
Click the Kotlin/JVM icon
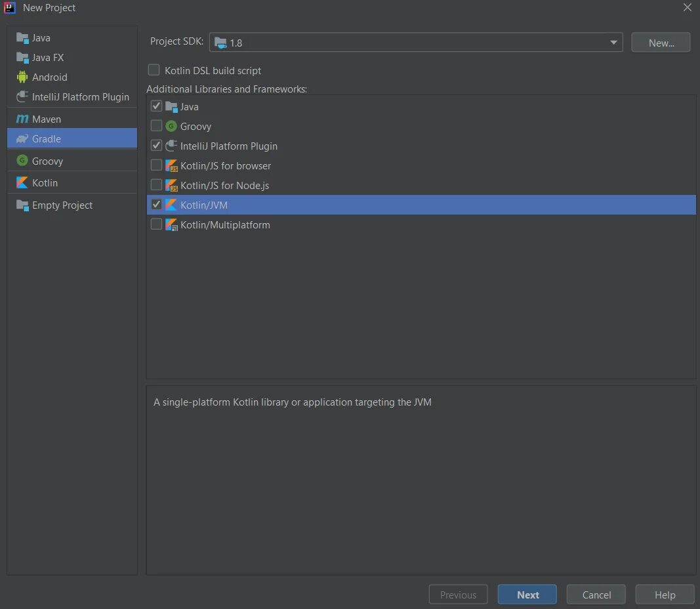[x=171, y=205]
